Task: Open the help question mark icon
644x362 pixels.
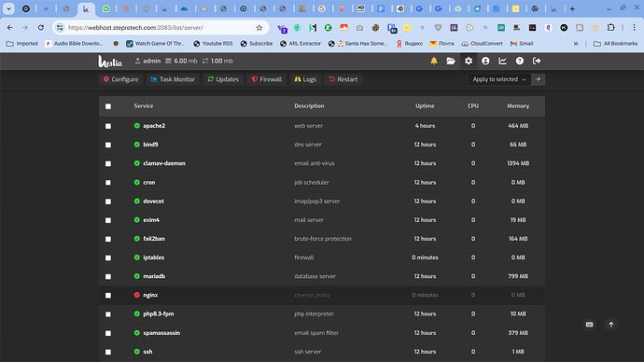Action: (x=520, y=62)
